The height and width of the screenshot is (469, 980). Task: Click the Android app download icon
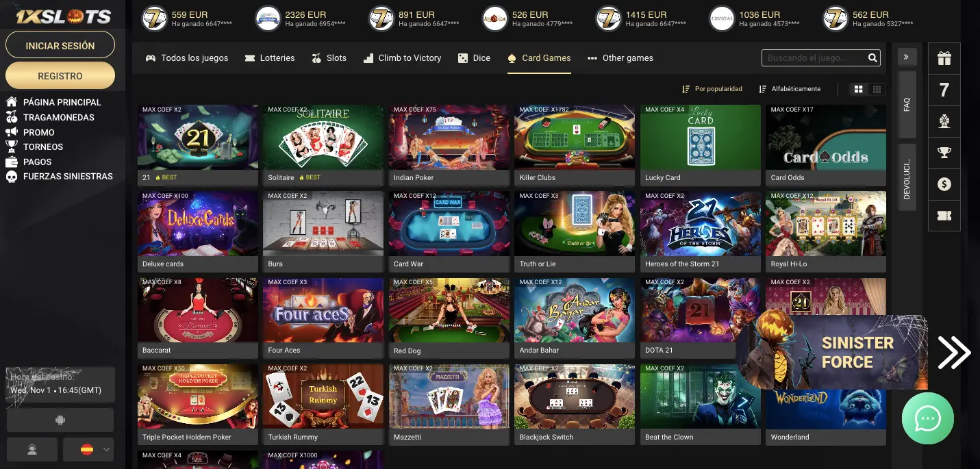point(60,420)
